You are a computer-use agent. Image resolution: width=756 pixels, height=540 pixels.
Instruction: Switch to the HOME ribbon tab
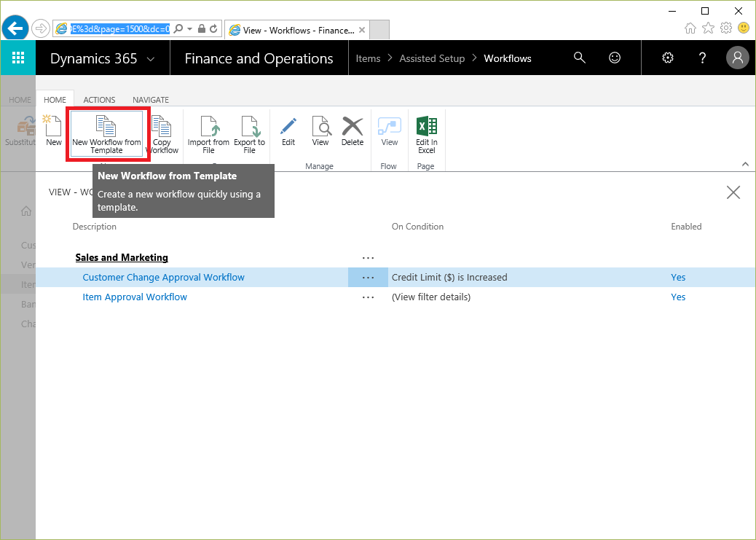tap(55, 99)
